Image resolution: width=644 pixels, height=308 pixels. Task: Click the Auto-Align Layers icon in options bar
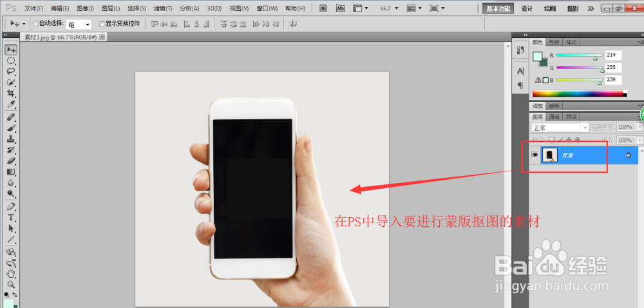coord(293,24)
